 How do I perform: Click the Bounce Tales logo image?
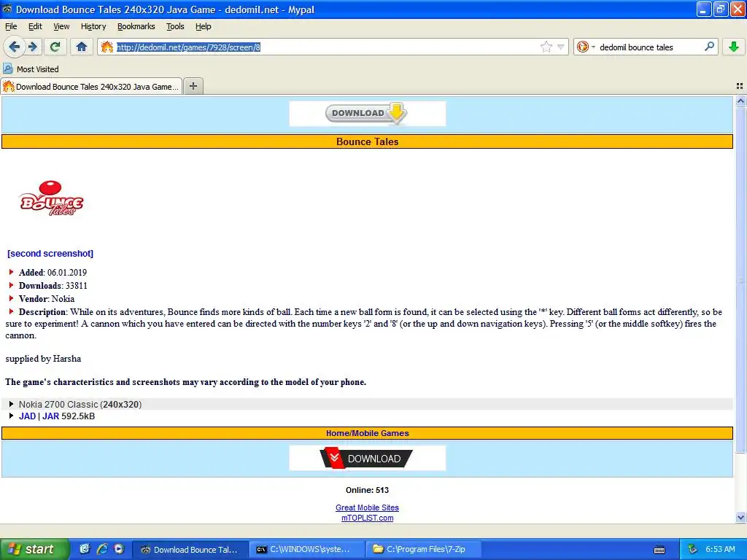click(x=52, y=198)
